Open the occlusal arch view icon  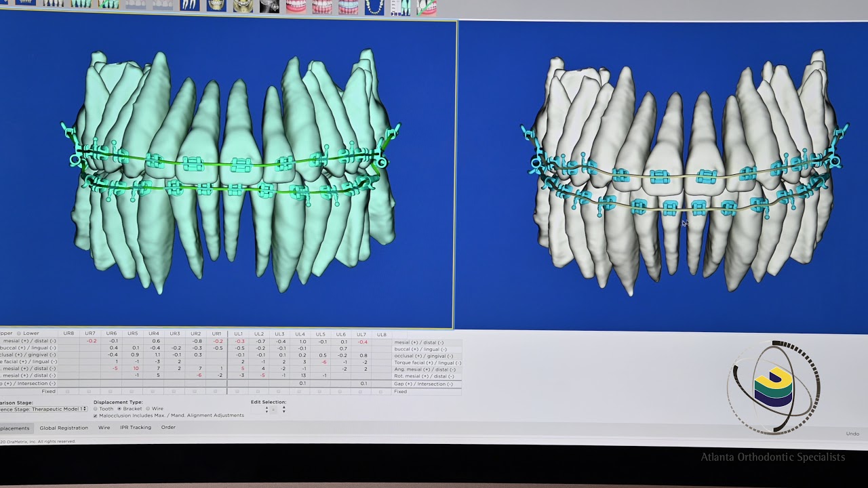click(374, 7)
